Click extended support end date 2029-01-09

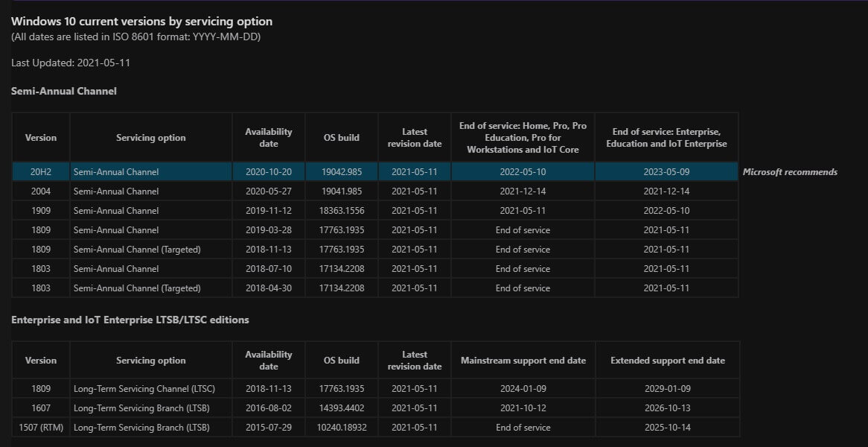[668, 389]
